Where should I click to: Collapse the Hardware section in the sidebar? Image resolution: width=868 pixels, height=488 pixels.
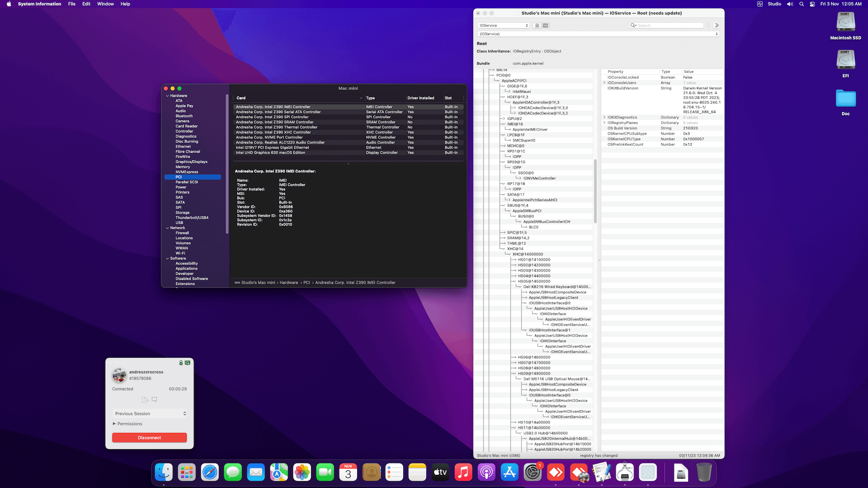tap(167, 96)
